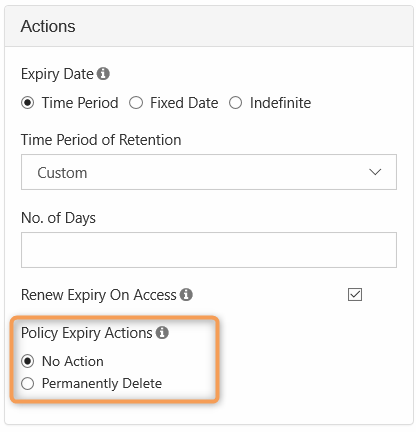Click the Expiry Date label text
Screen dimensions: 416x432
(57, 74)
